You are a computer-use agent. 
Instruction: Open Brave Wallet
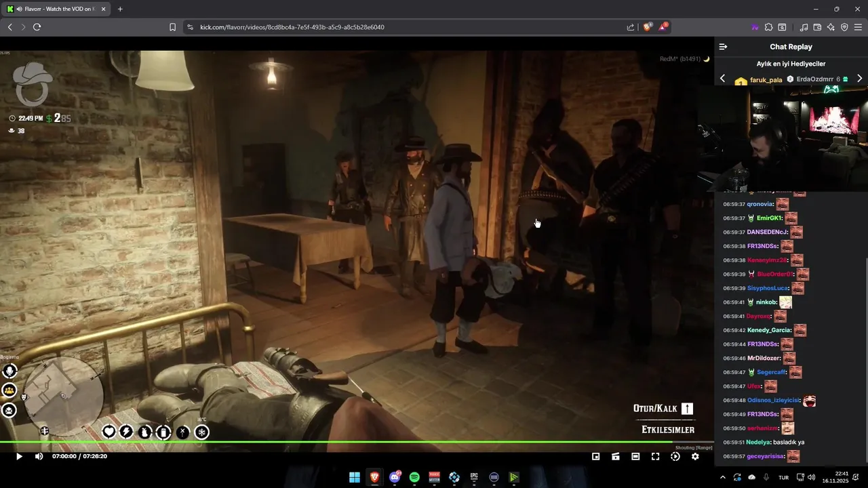pos(817,27)
